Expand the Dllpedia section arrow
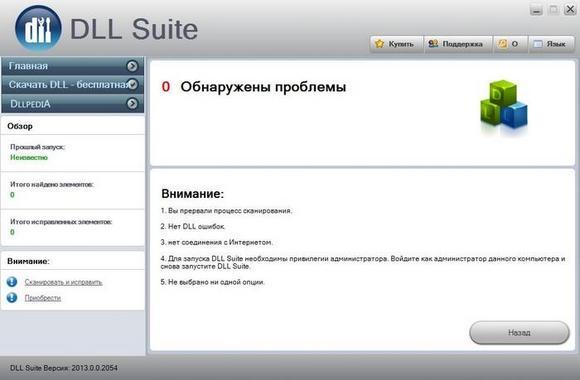This screenshot has width=580, height=380. click(x=132, y=104)
